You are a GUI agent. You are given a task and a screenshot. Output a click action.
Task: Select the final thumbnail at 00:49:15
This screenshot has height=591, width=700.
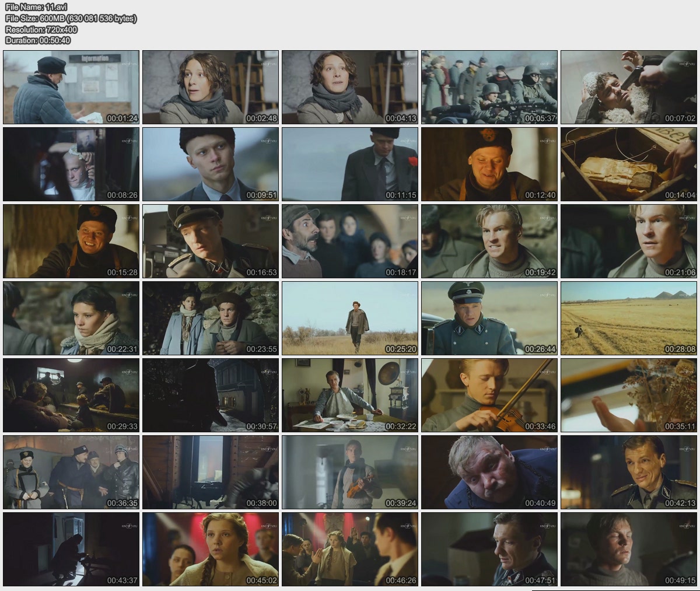pyautogui.click(x=629, y=549)
